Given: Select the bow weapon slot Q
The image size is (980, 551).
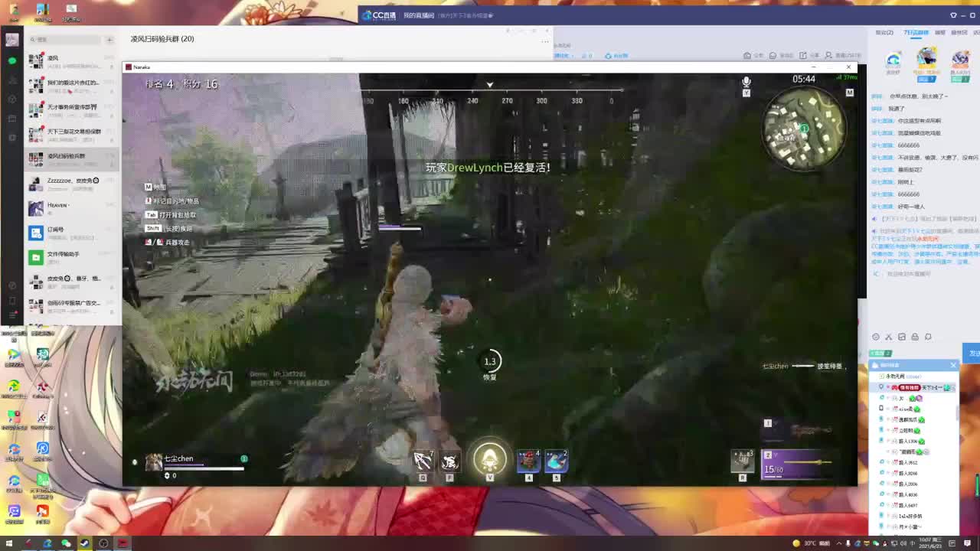Looking at the screenshot, I should click(423, 461).
